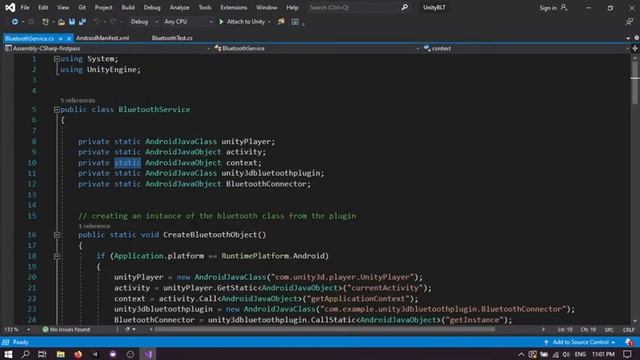This screenshot has height=360, width=640.
Task: Switch to the AndroidManifest.xml tab
Action: pos(102,38)
